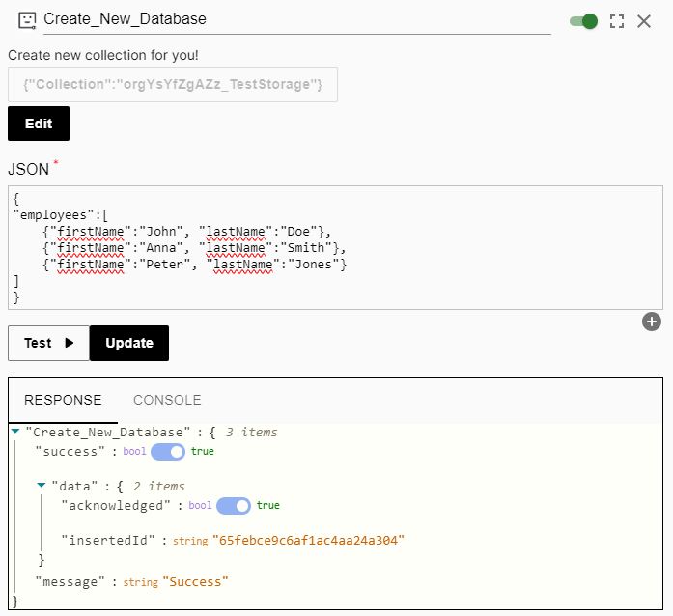Click the play arrow on Test button
This screenshot has width=673, height=616.
(x=70, y=343)
